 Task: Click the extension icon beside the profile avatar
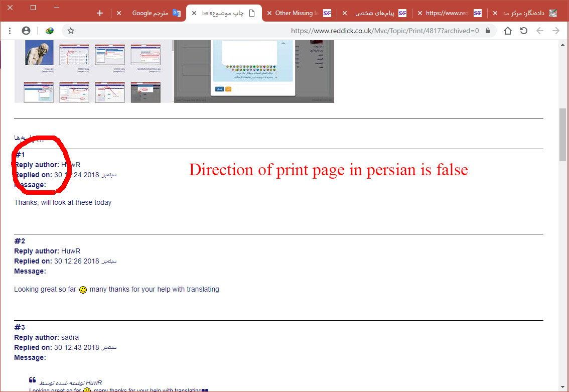(x=49, y=31)
